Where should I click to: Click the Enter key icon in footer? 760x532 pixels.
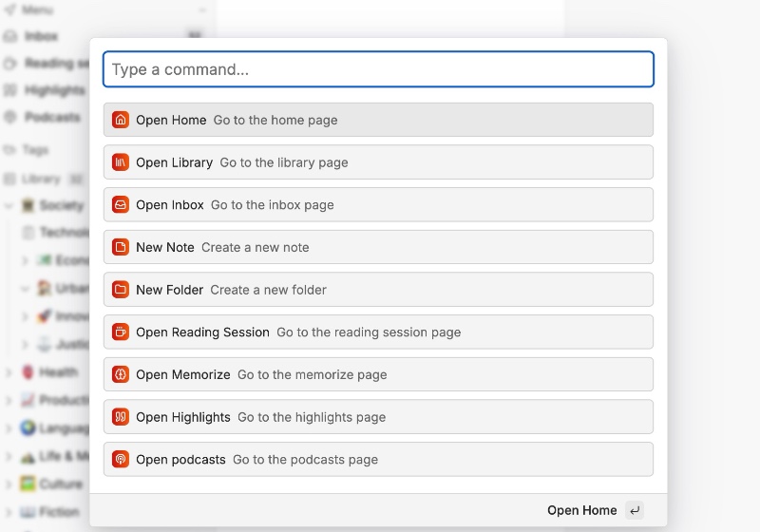(x=635, y=510)
